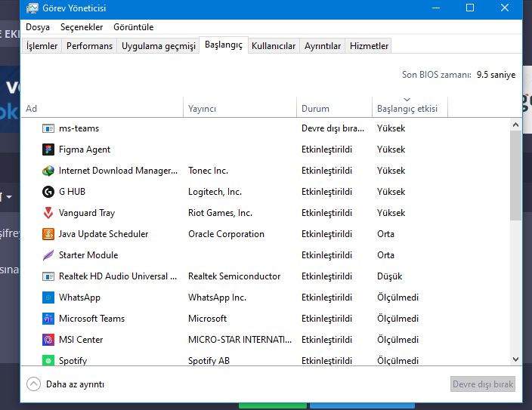Click ms-teams Devre dışı bıra... status
Screen dimensions: 532x410
point(332,128)
